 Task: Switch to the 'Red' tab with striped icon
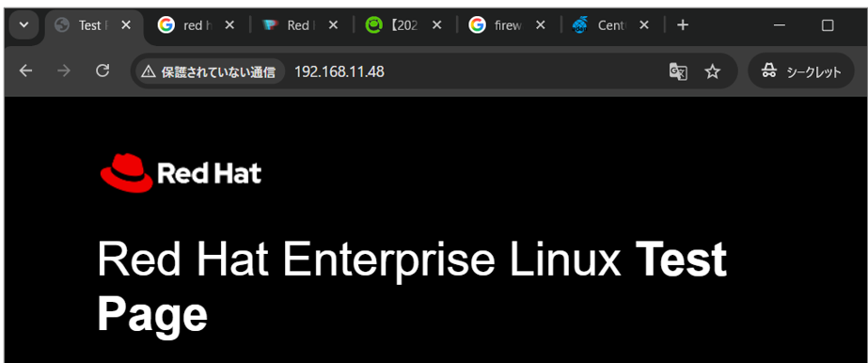(301, 25)
